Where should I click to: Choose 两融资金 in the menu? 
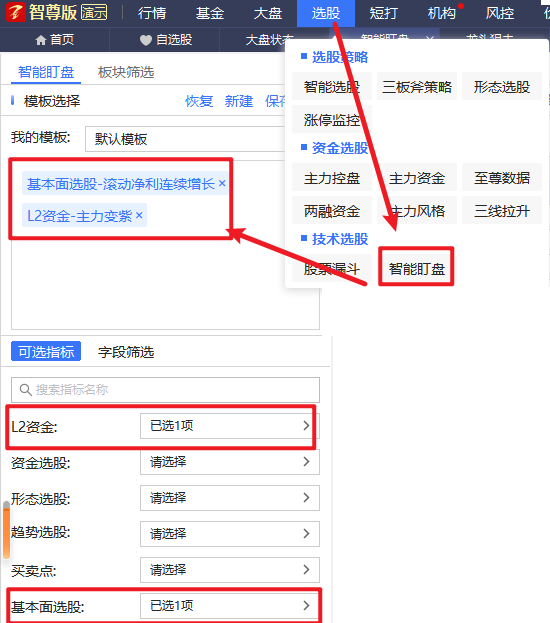click(332, 211)
